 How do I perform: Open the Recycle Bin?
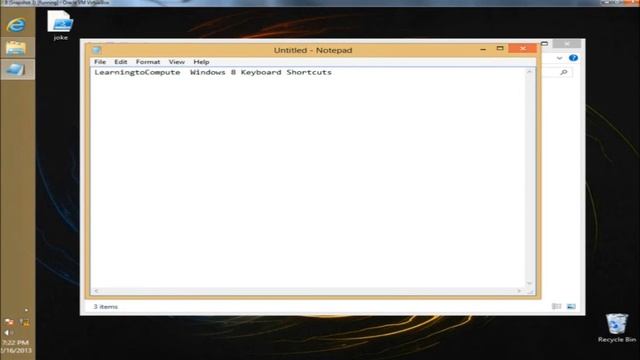[616, 328]
